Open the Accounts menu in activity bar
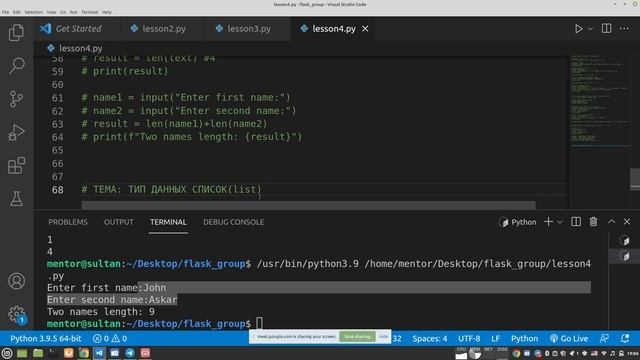This screenshot has width=640, height=360. tap(16, 281)
